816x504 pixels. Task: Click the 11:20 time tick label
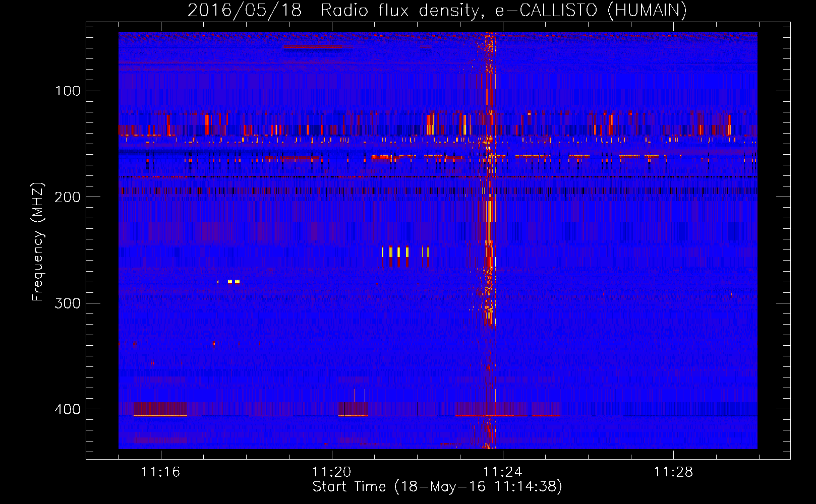coord(331,472)
